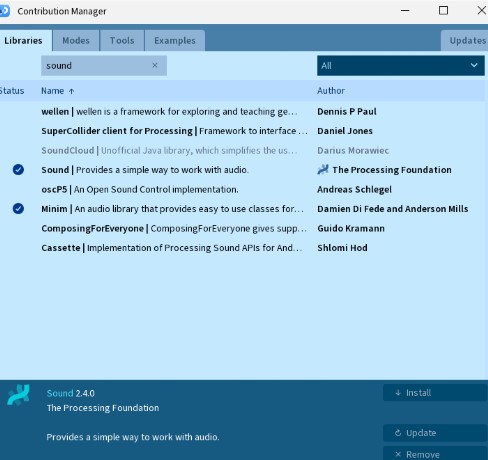Click the Name sort arrow

(x=71, y=91)
